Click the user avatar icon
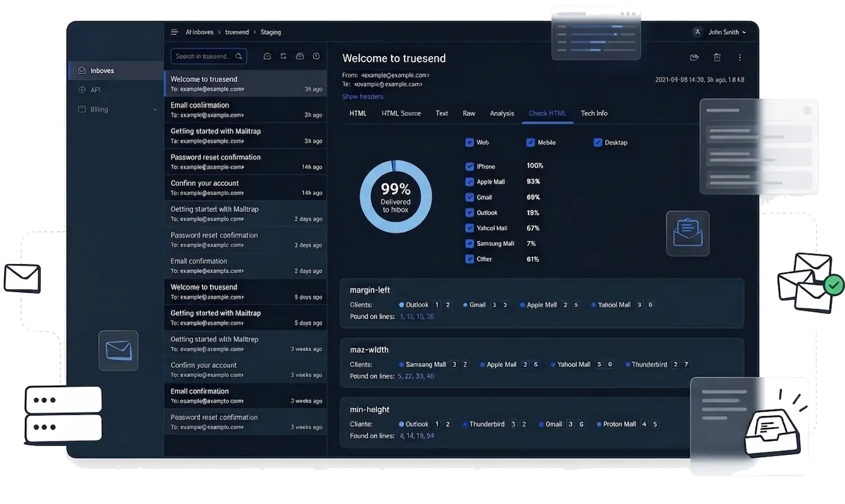 click(x=697, y=32)
